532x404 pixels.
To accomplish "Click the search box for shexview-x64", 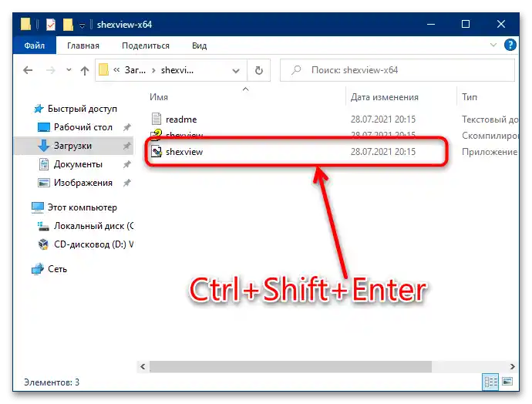I will click(x=397, y=70).
